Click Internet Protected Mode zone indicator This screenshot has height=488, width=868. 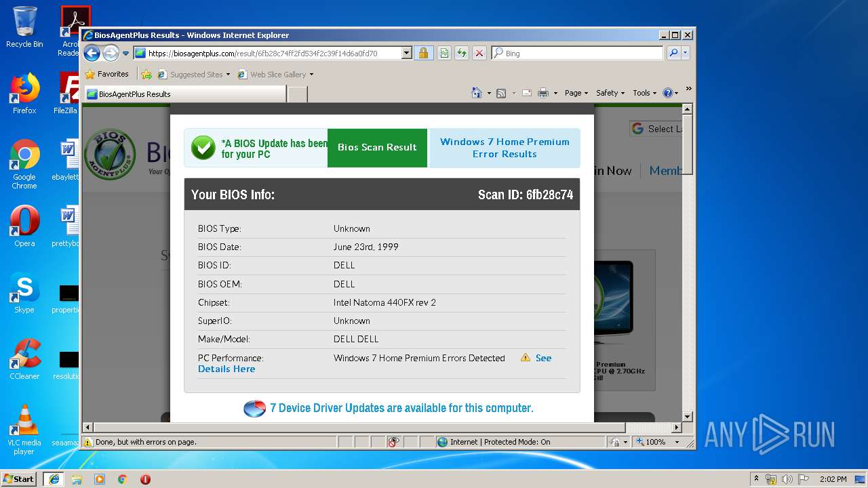coord(493,442)
